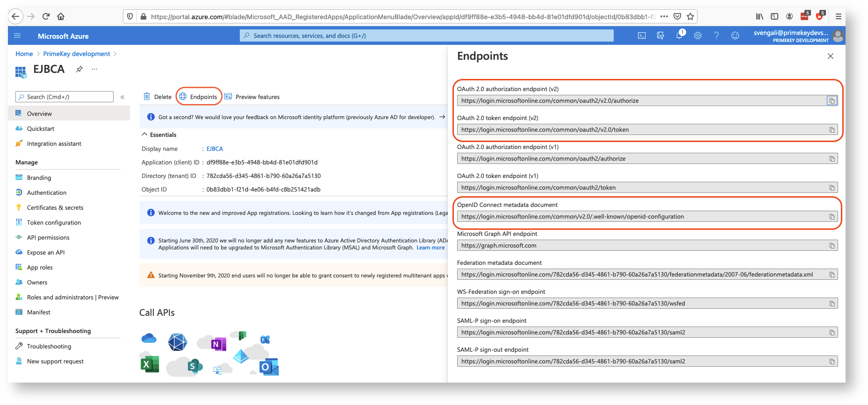The height and width of the screenshot is (405, 868).
Task: Open the feedback smiley icon
Action: [x=735, y=36]
